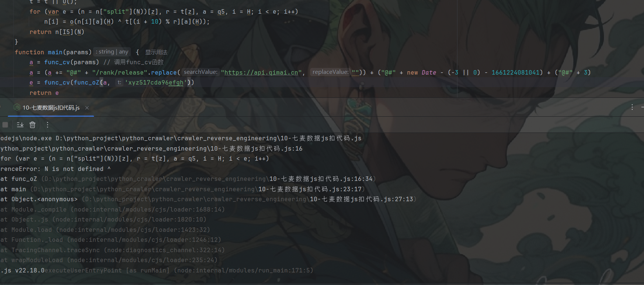Screen dimensions: 644x285
Task: Click the ReferenceError message line in console
Action: tap(55, 169)
